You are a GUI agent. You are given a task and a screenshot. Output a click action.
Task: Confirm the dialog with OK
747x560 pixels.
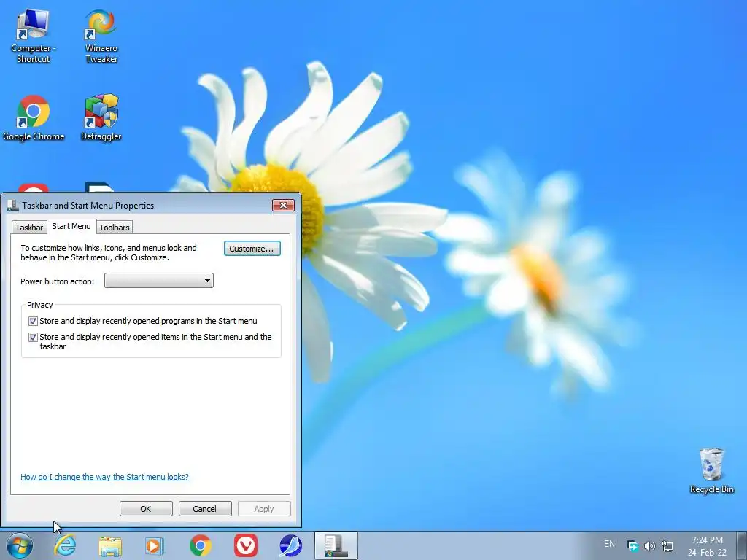pos(146,508)
